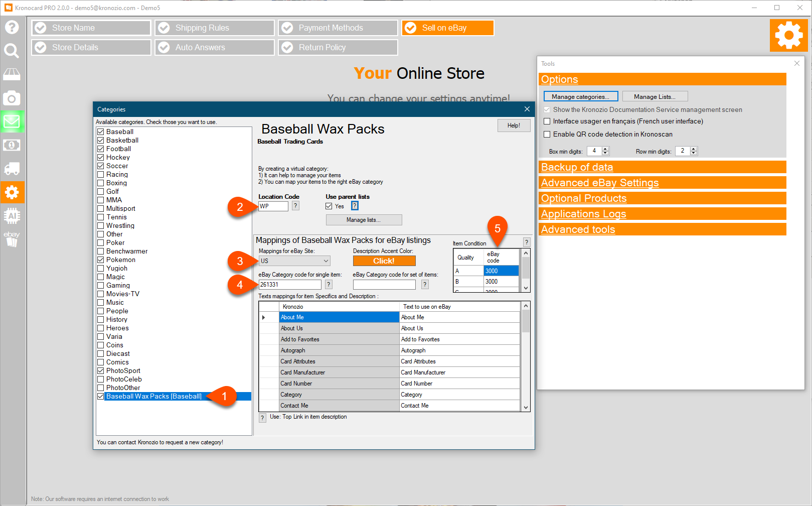The width and height of the screenshot is (812, 506).
Task: Click help icon for set of items code
Action: (425, 285)
